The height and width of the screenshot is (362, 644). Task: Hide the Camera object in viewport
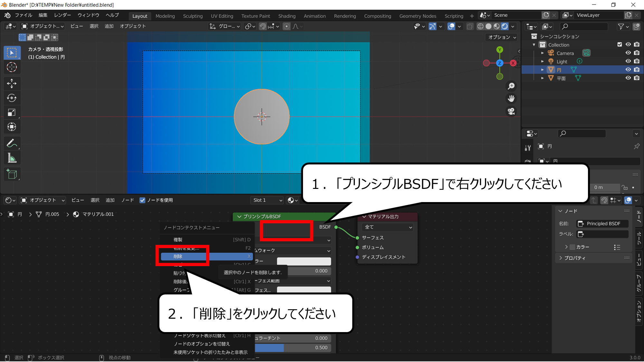pos(628,53)
